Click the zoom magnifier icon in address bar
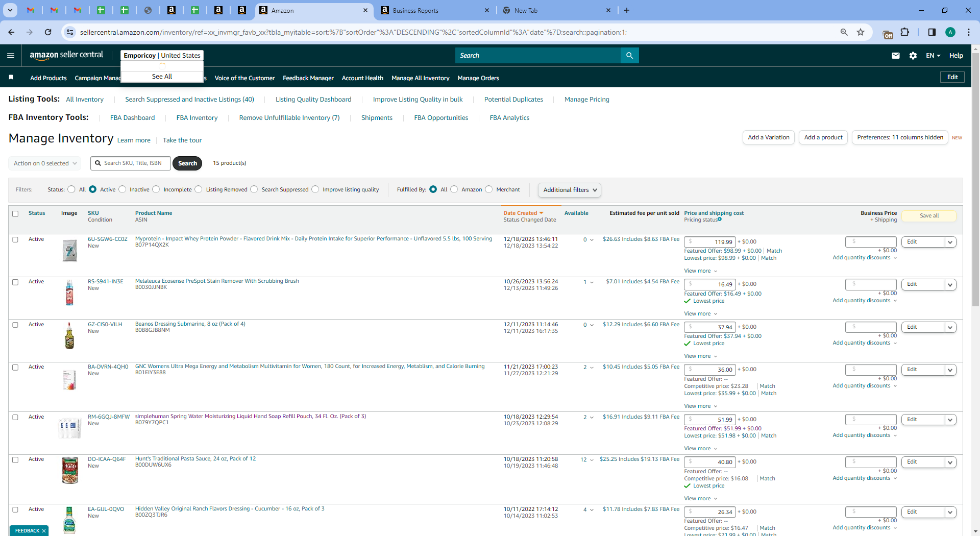Image resolution: width=980 pixels, height=536 pixels. tap(844, 32)
